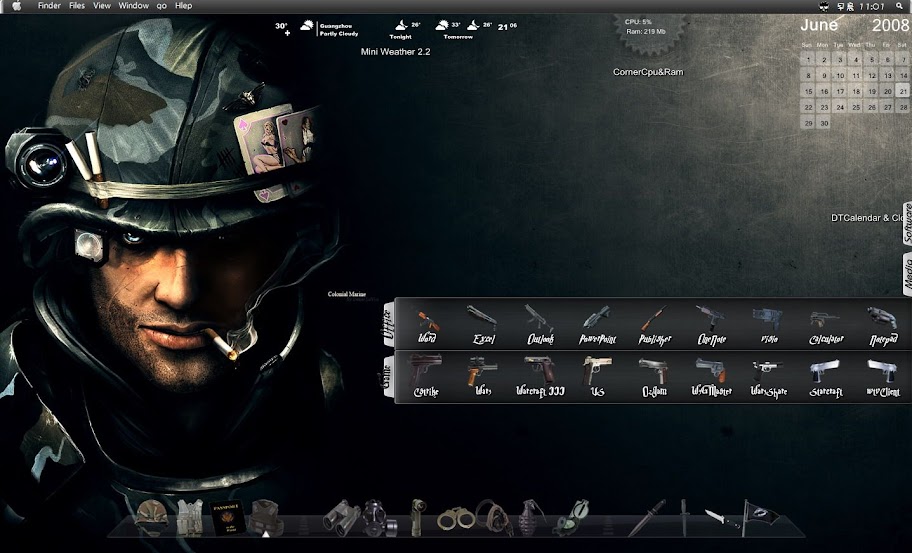The width and height of the screenshot is (912, 553).
Task: Open the passport icon in the dock
Action: click(226, 517)
